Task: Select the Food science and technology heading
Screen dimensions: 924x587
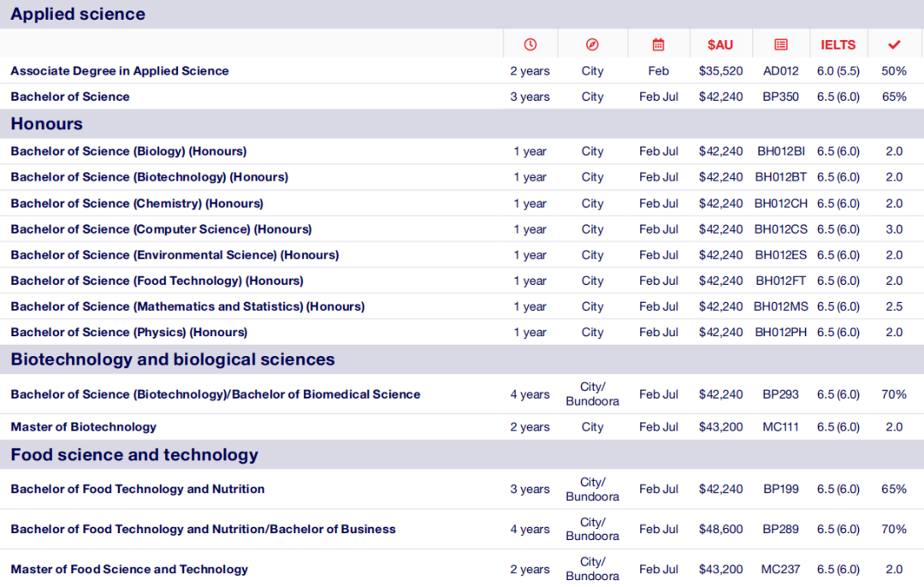Action: (x=134, y=455)
